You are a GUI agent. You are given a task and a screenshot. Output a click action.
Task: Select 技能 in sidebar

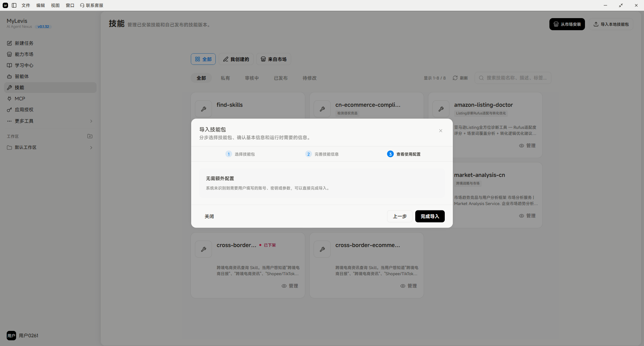[50, 88]
